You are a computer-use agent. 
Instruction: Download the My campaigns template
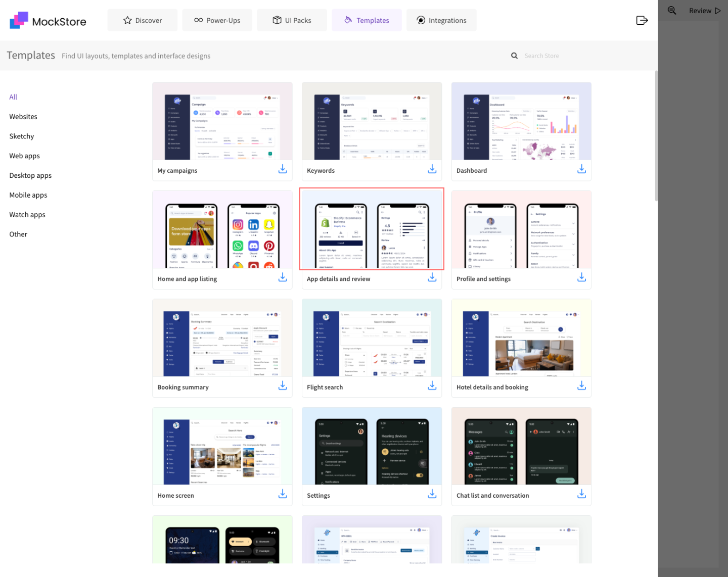[283, 169]
